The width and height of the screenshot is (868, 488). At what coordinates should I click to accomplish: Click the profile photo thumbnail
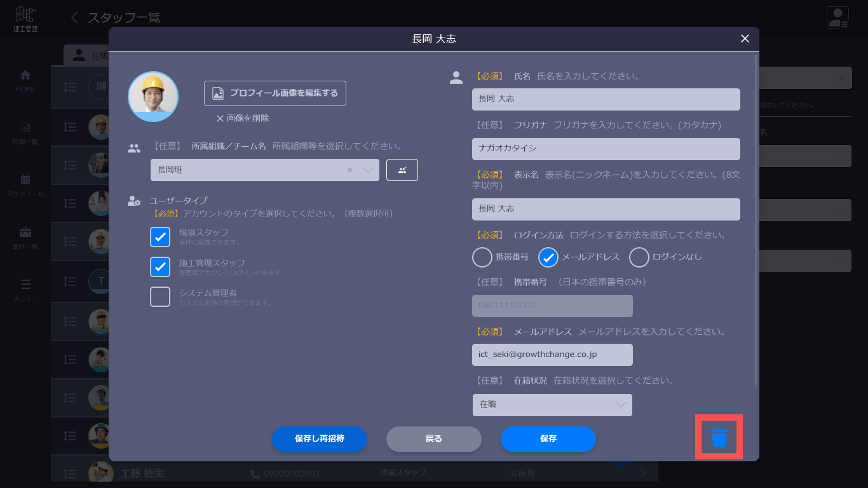(153, 97)
